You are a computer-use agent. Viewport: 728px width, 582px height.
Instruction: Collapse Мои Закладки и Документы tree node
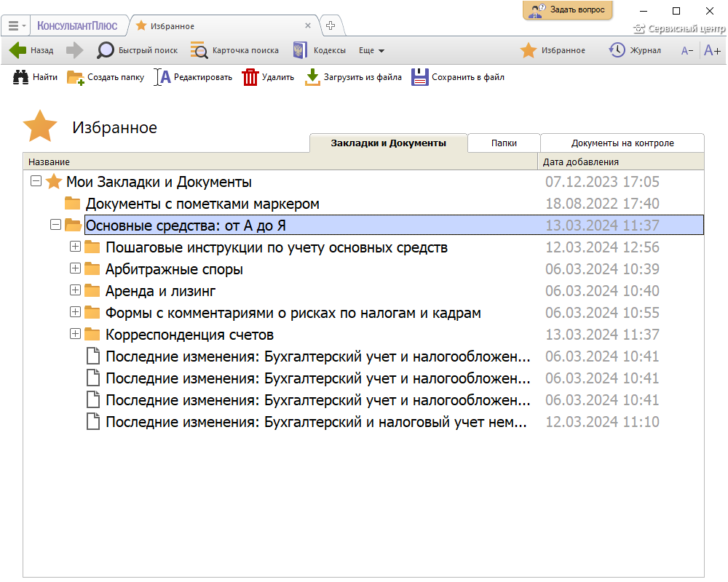(36, 180)
